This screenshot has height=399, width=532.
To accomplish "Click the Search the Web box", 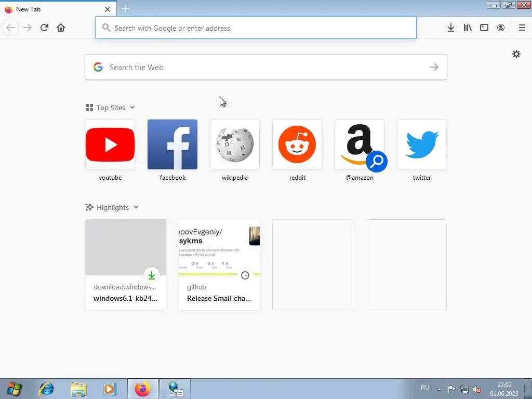I will [x=265, y=67].
